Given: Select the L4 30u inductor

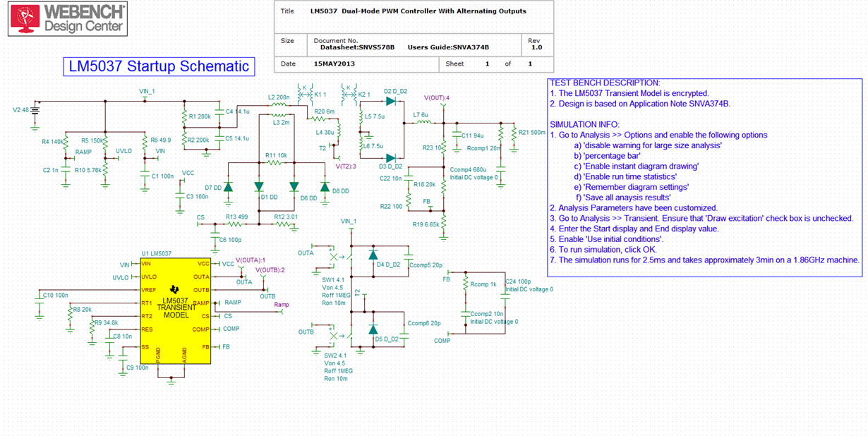Looking at the screenshot, I should coord(339,131).
